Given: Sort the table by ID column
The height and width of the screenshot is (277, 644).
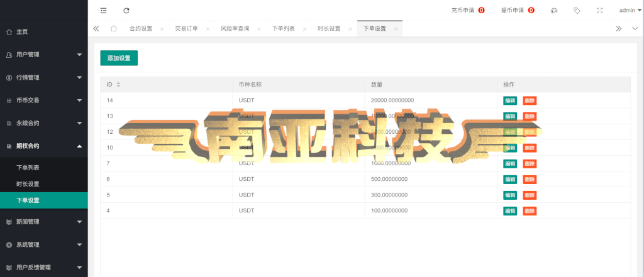Looking at the screenshot, I should tap(118, 85).
